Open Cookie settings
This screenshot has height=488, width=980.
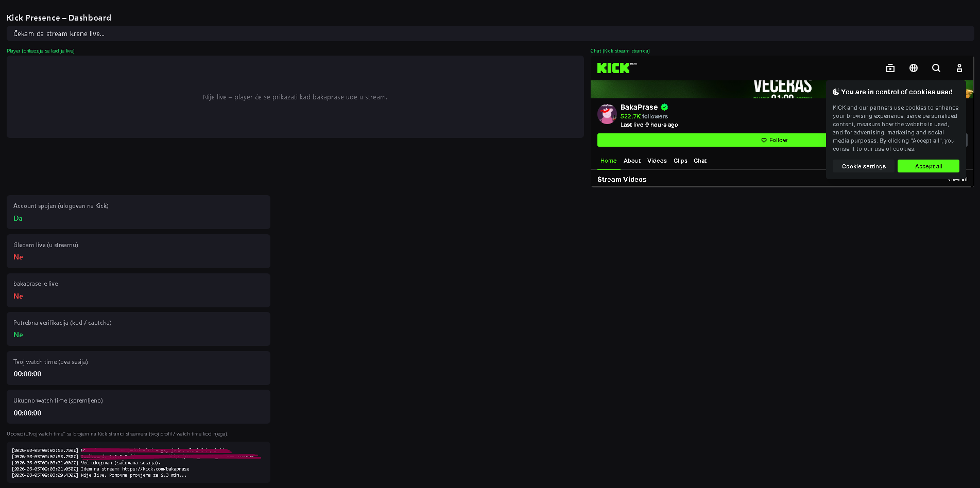[864, 166]
